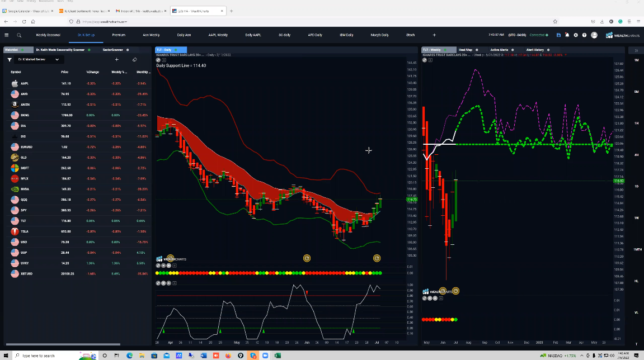Screen dimensions: 644x360
Task: Open Windows Task View
Action: [x=117, y=356]
